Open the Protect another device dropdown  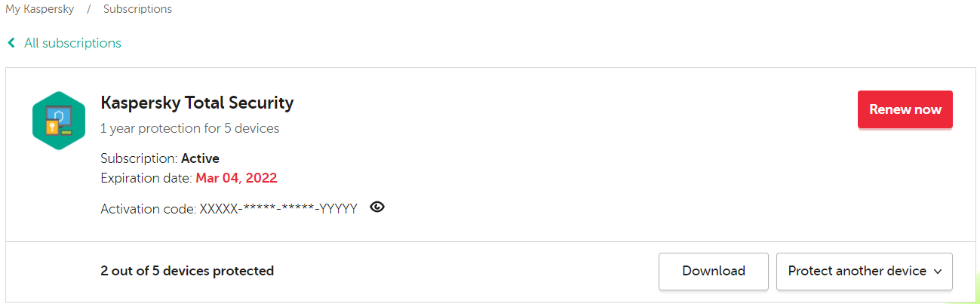856,272
